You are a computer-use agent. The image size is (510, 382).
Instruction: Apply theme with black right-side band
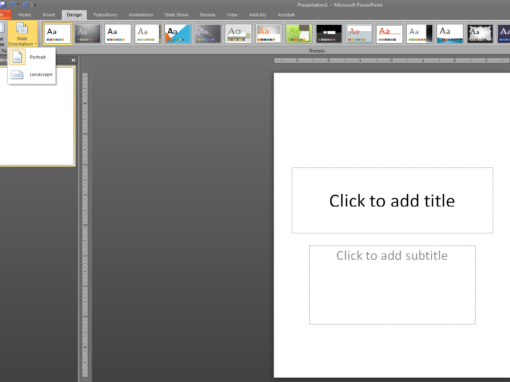pyautogui.click(x=419, y=34)
